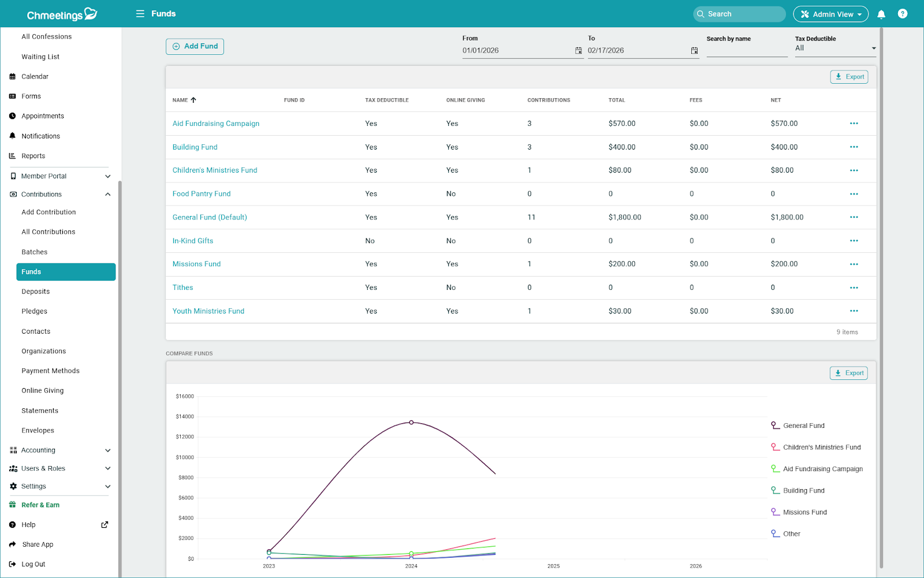Open the From date calendar picker

578,51
